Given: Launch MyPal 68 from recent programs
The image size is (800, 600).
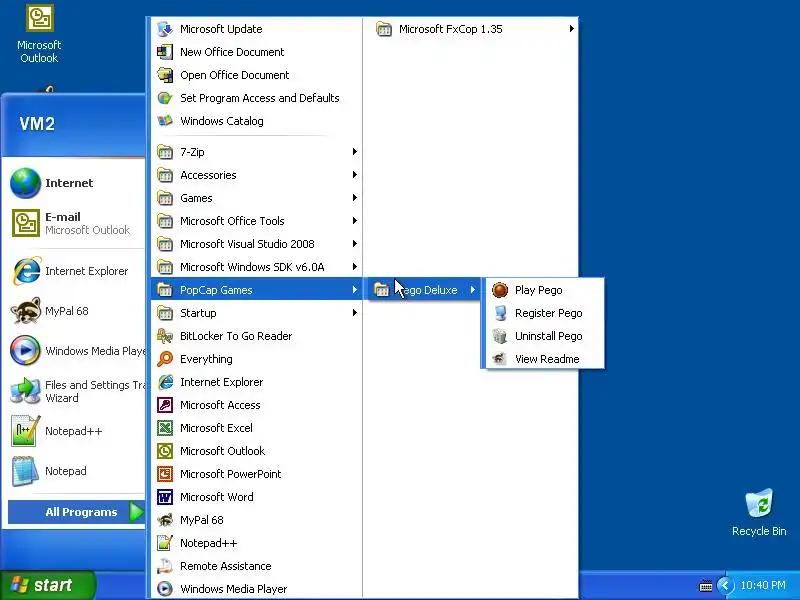Looking at the screenshot, I should coord(74,311).
